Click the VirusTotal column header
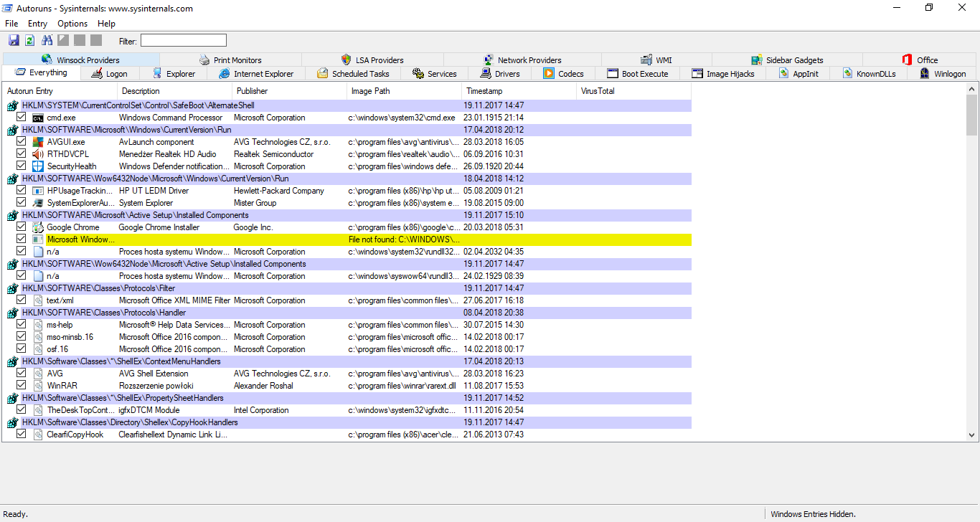 pos(634,91)
